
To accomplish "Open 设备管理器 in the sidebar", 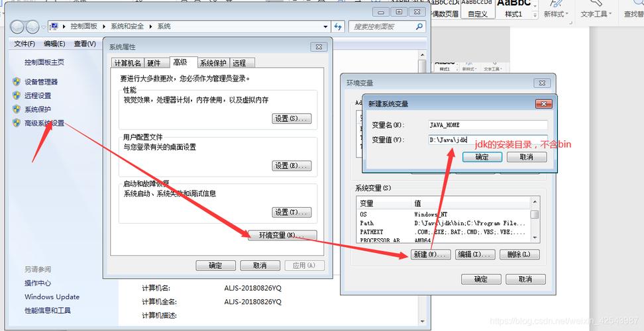I will coord(41,82).
